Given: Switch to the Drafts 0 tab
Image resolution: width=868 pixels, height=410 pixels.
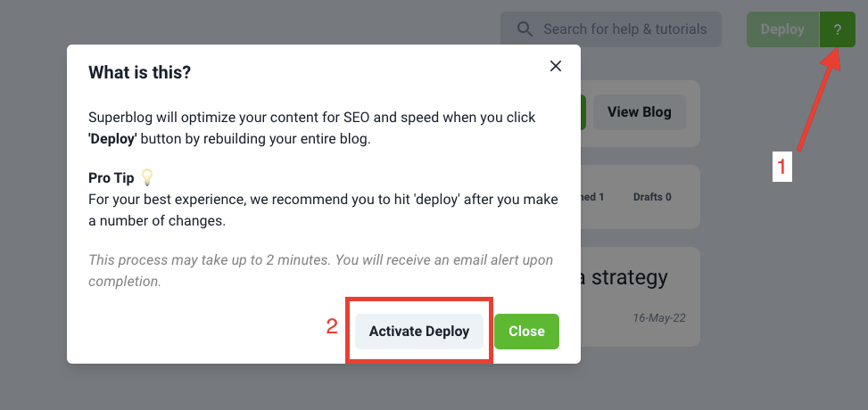Looking at the screenshot, I should coord(652,197).
